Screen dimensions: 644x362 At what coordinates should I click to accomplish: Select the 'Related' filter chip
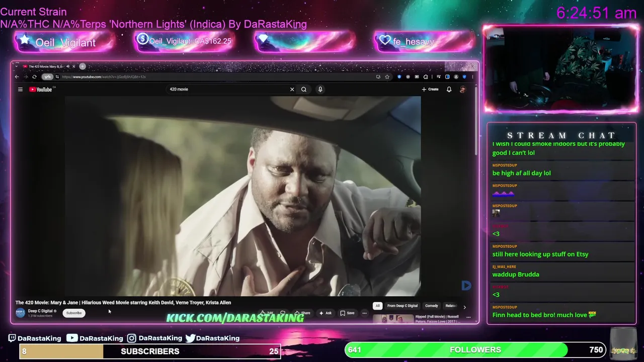pyautogui.click(x=451, y=306)
